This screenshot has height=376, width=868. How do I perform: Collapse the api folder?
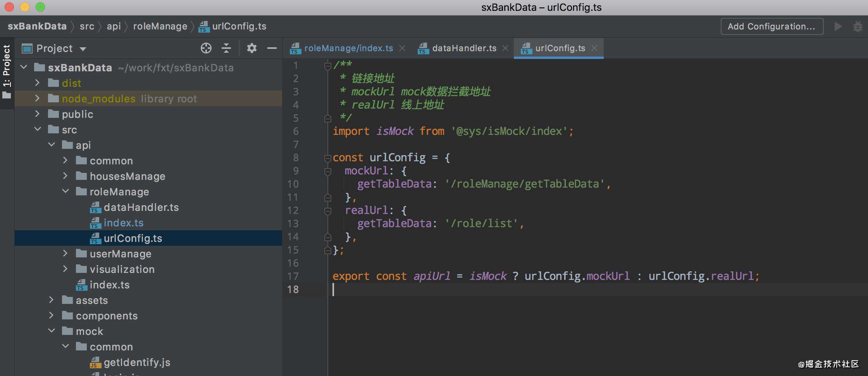(52, 145)
